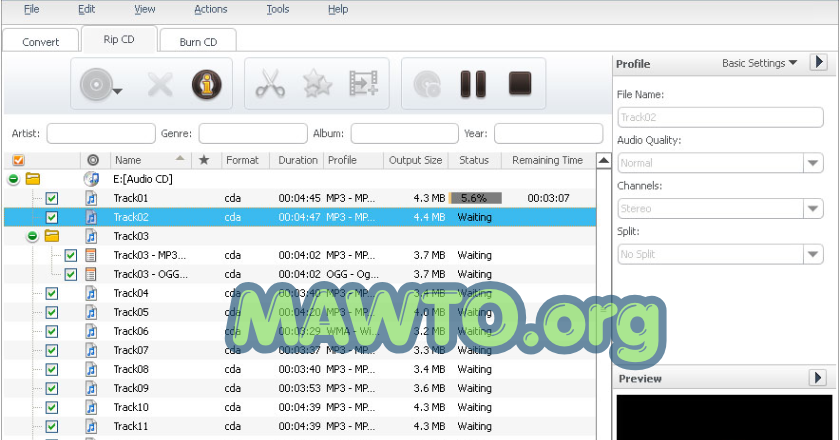The height and width of the screenshot is (440, 840).
Task: Click the Status column header
Action: tap(474, 160)
